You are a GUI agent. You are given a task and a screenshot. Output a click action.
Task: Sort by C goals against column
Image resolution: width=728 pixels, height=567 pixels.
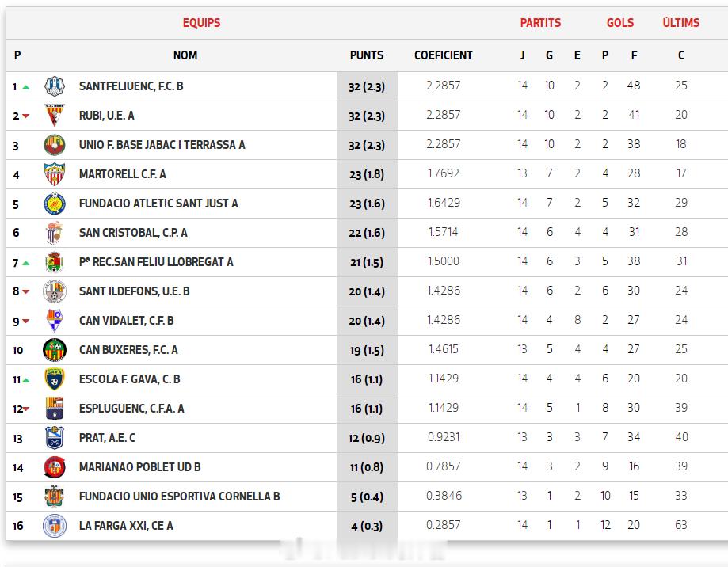tap(681, 55)
